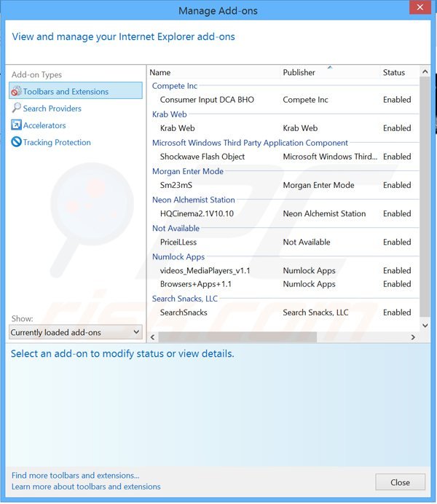Click the Tracking Protection icon
The height and width of the screenshot is (504, 437).
pos(16,142)
